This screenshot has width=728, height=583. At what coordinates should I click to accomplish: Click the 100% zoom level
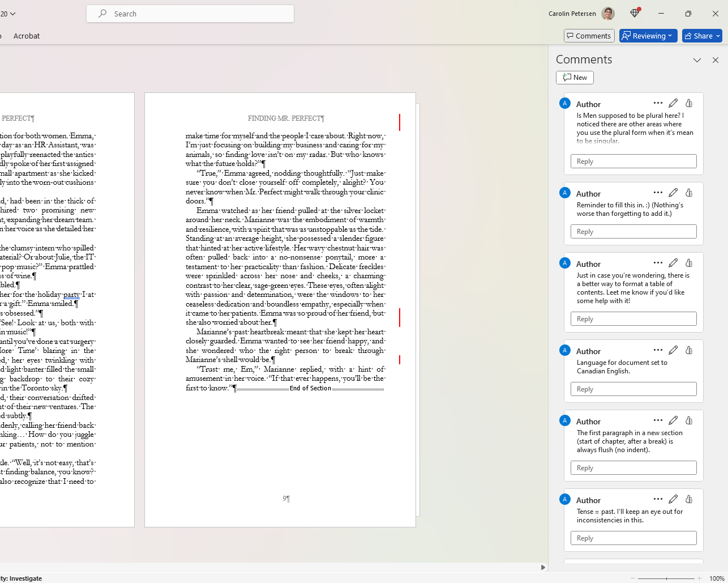[x=717, y=578]
